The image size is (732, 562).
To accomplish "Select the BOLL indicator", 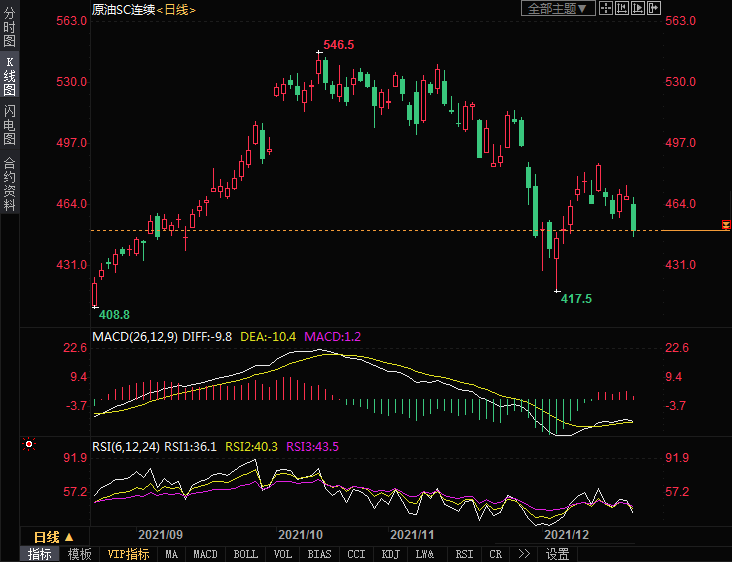I will (245, 554).
